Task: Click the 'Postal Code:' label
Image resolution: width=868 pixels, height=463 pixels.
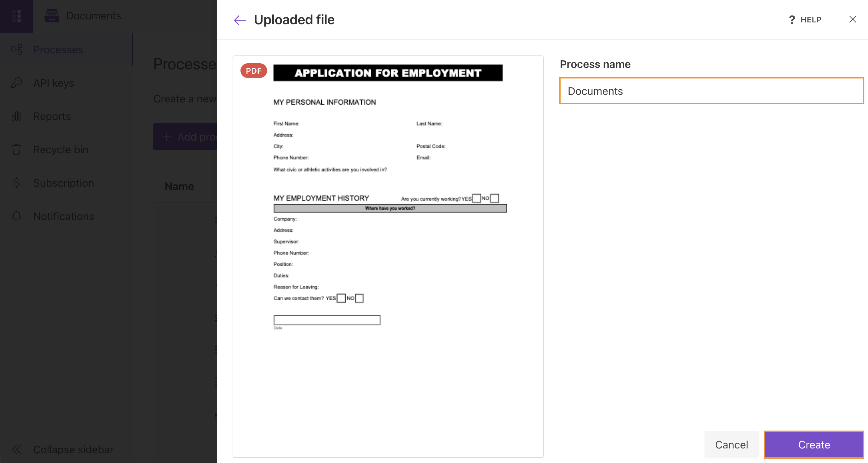Action: (x=431, y=146)
